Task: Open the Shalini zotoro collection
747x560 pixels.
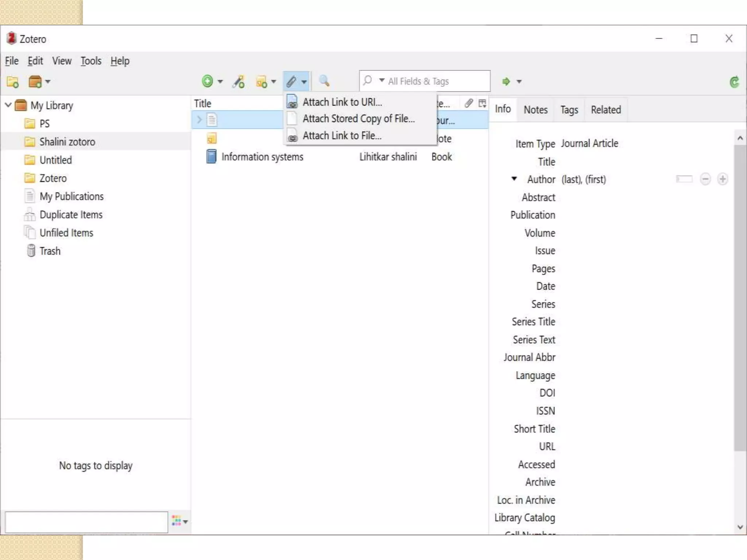Action: coord(67,142)
